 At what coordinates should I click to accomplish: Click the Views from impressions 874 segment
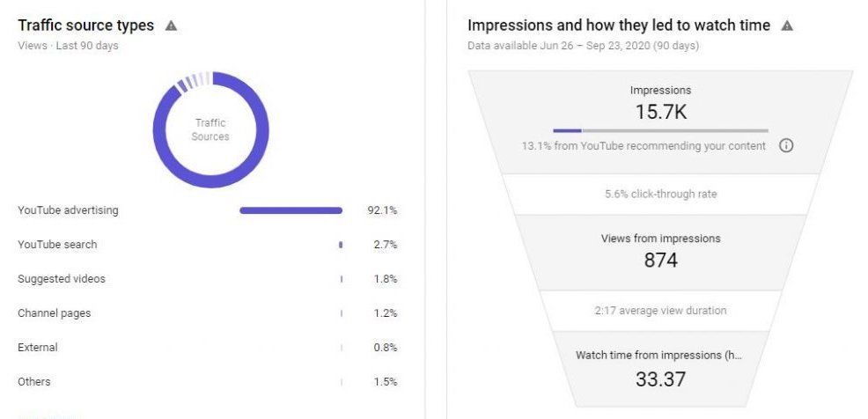pos(660,253)
